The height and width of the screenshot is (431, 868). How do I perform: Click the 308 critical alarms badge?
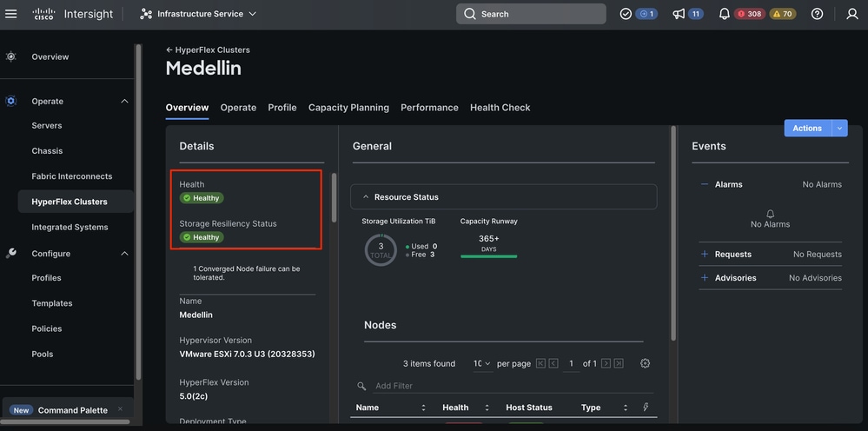pyautogui.click(x=750, y=14)
